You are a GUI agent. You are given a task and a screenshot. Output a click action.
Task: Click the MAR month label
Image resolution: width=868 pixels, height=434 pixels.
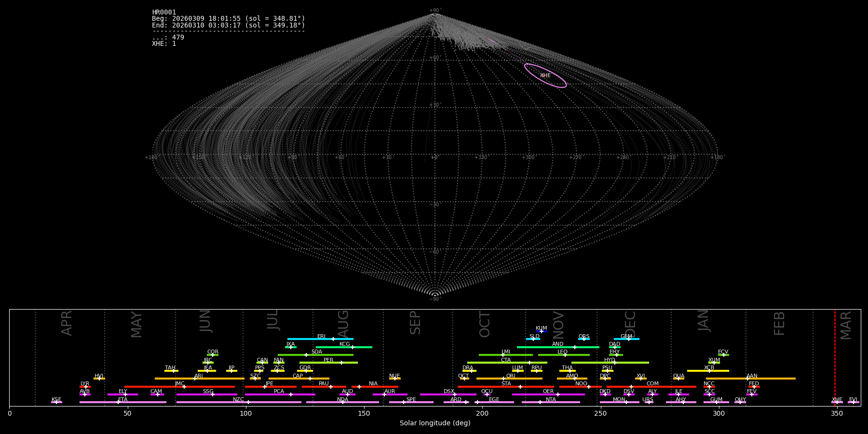coord(846,325)
